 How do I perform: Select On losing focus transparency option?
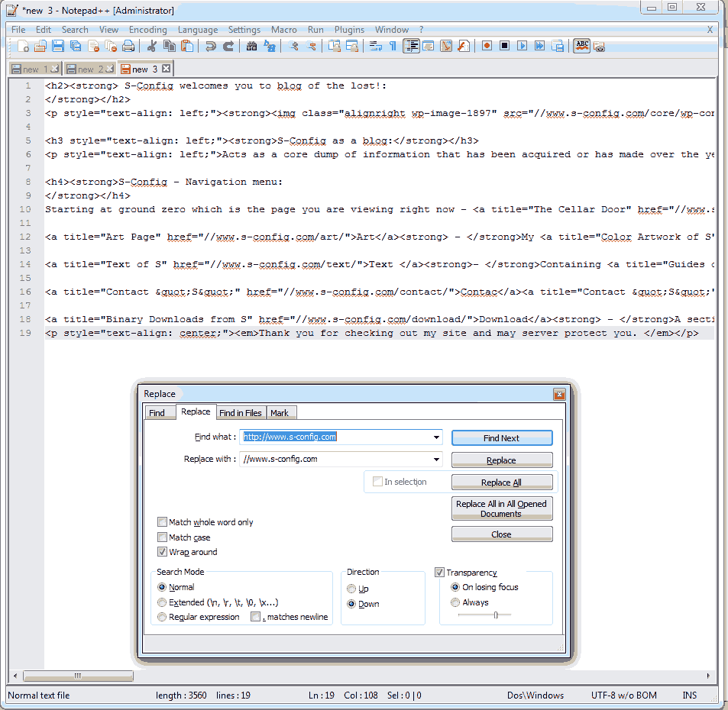tap(455, 587)
